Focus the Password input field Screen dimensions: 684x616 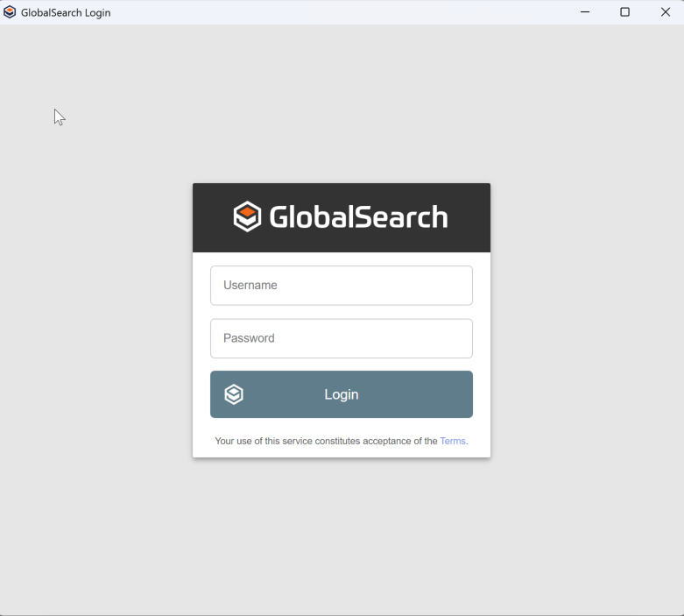[x=342, y=338]
